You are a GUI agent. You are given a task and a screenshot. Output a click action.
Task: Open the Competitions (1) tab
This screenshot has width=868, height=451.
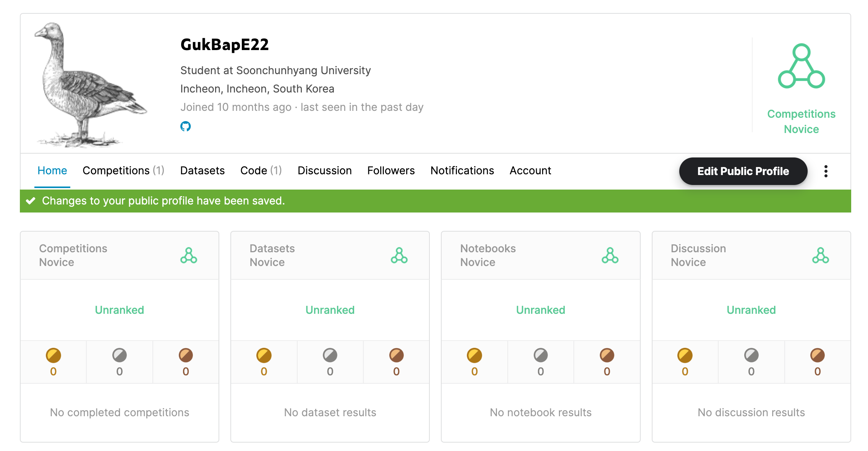(x=123, y=170)
